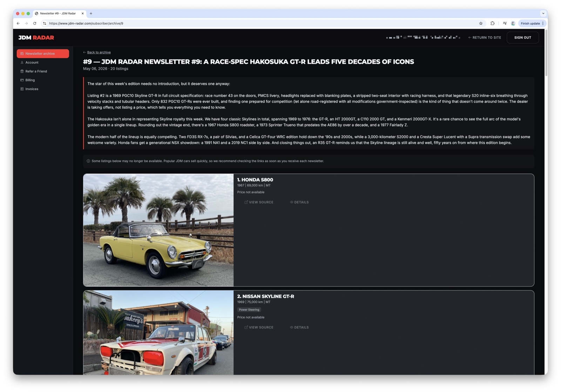This screenshot has height=392, width=561.
Task: Expand the tab search chevron
Action: [x=543, y=13]
